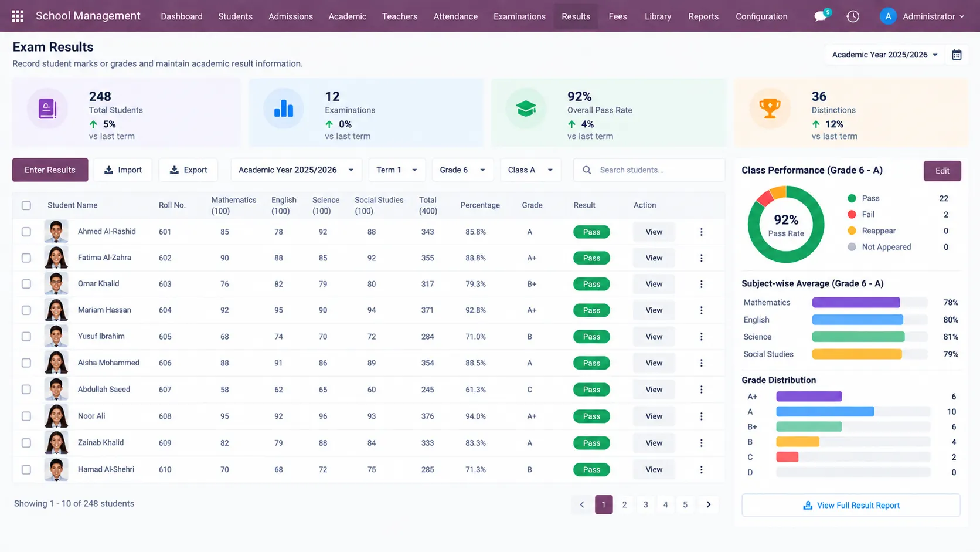The width and height of the screenshot is (980, 552).
Task: Click the Examinations bar chart icon
Action: click(284, 109)
